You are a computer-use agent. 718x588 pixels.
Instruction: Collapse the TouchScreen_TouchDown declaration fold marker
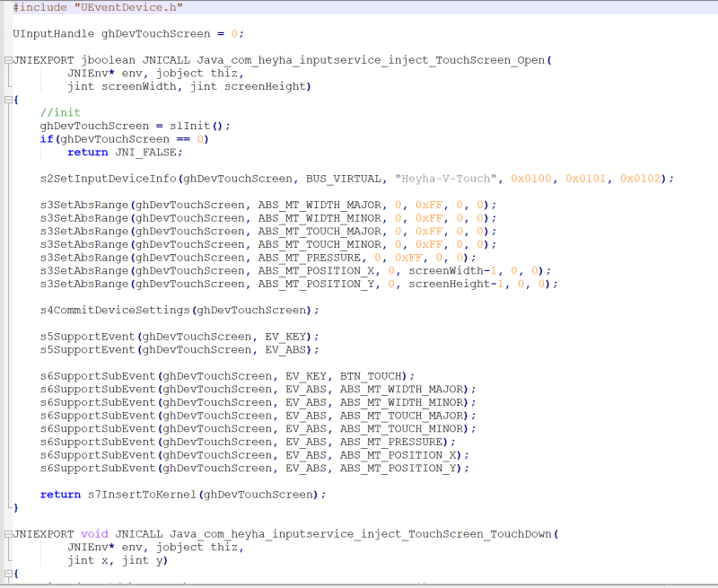point(8,534)
